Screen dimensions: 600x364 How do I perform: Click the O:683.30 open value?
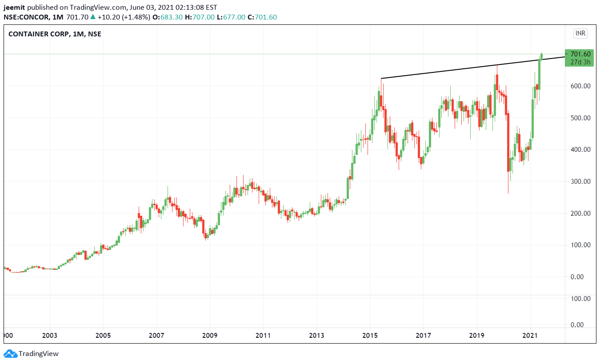tap(168, 17)
